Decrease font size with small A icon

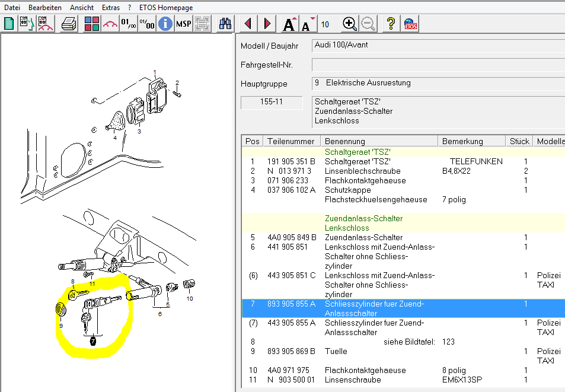pos(307,24)
